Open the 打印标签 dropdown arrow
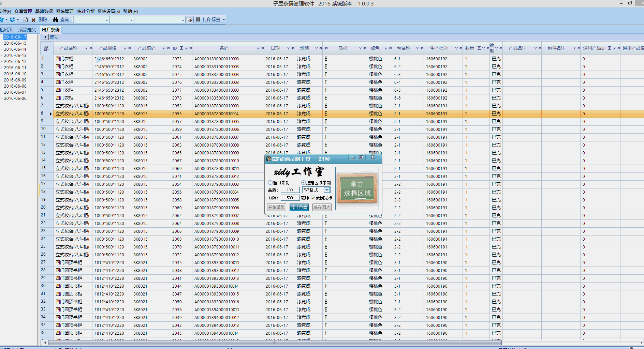Viewport: 644px width, 349px height. 224,20
